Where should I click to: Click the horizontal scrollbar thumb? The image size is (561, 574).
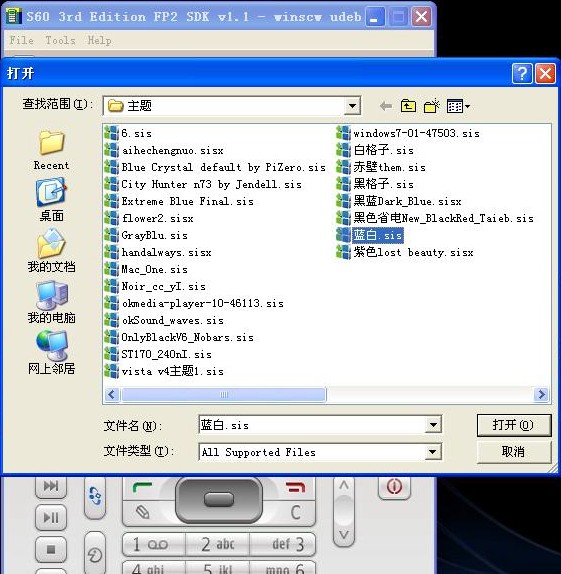coord(223,395)
